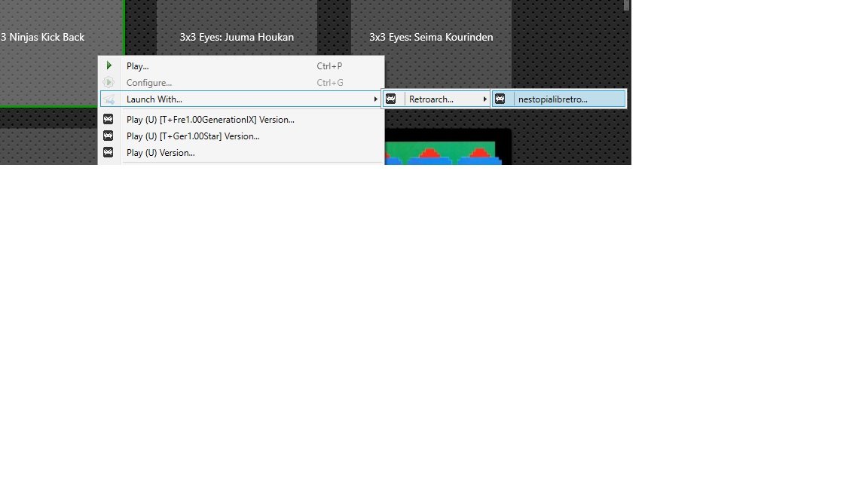Click the Launch With rocket icon
This screenshot has width=868, height=488.
tap(109, 99)
